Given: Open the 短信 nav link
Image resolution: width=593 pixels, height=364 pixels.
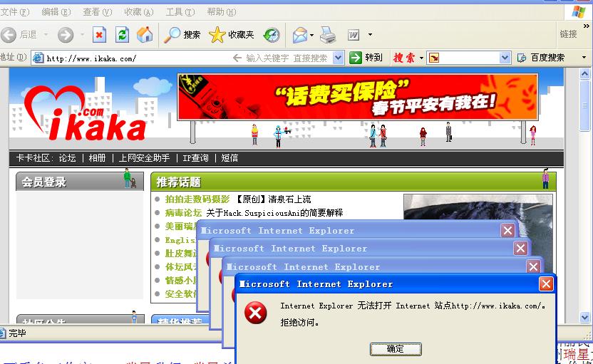Looking at the screenshot, I should pos(230,158).
